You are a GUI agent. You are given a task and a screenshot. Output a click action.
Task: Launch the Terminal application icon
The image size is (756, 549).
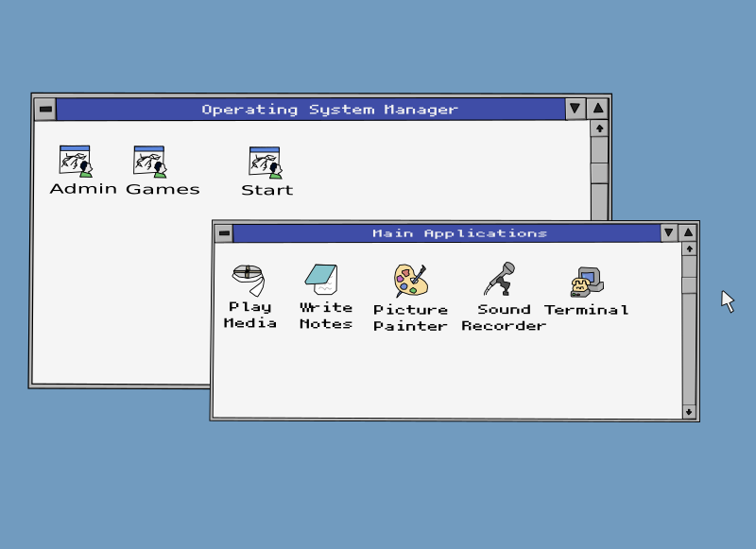tap(586, 281)
